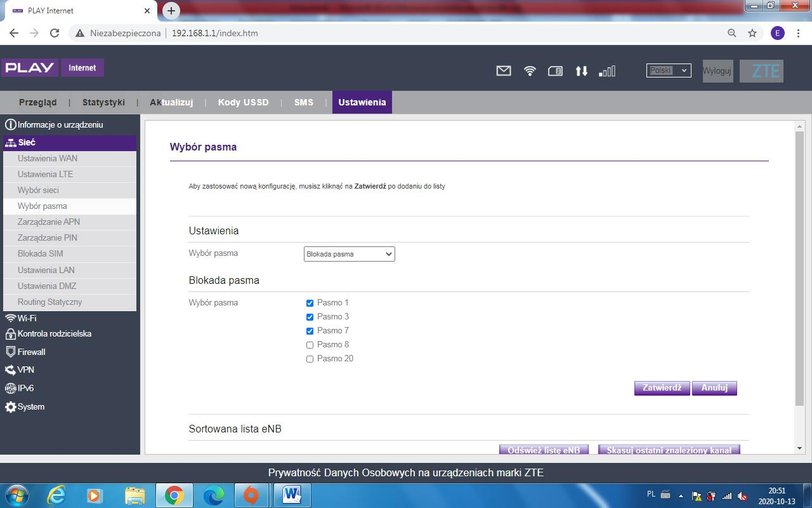Click the Odśwież listę eNB button
Screen dimensions: 812x508
[x=544, y=450]
